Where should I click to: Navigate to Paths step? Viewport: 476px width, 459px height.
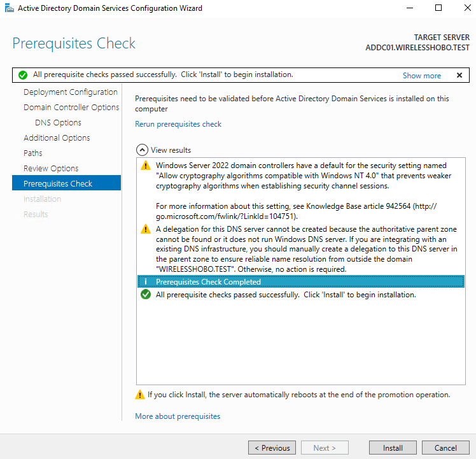pyautogui.click(x=33, y=153)
